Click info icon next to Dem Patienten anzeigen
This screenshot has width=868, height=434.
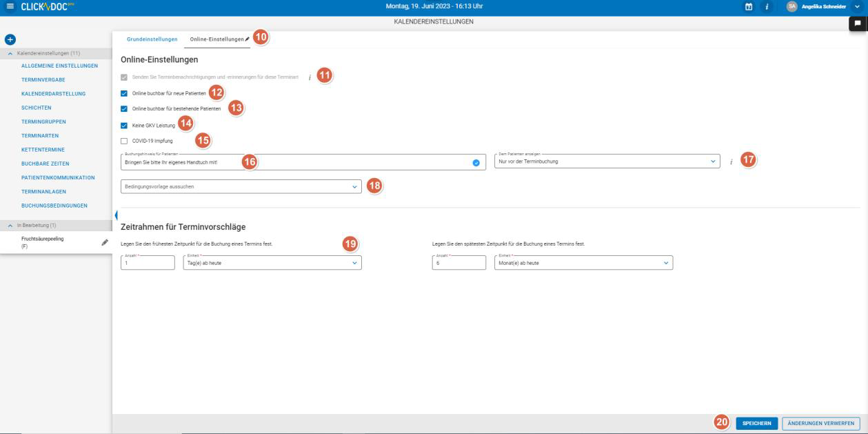pyautogui.click(x=731, y=162)
